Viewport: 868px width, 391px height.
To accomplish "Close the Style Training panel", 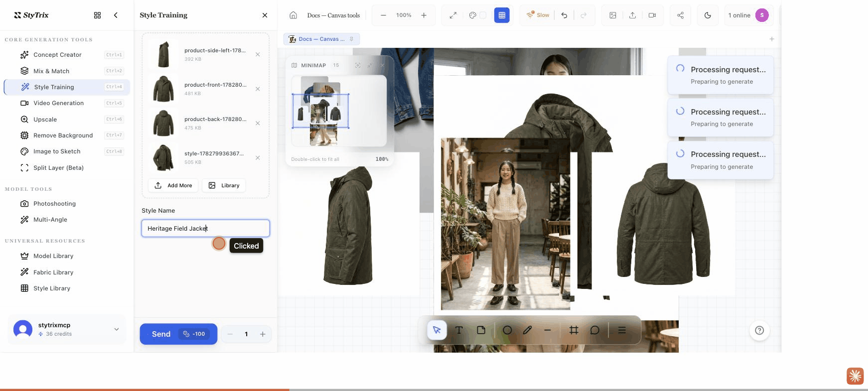I will point(265,15).
